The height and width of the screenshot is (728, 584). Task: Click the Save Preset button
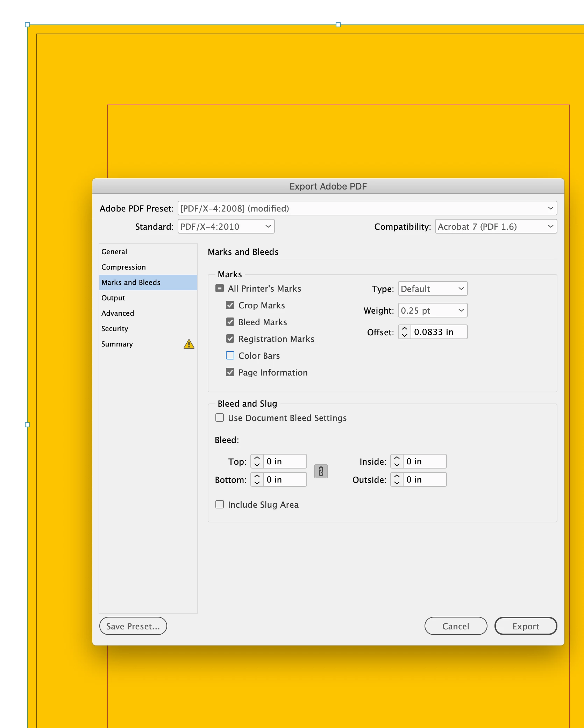[x=133, y=626]
